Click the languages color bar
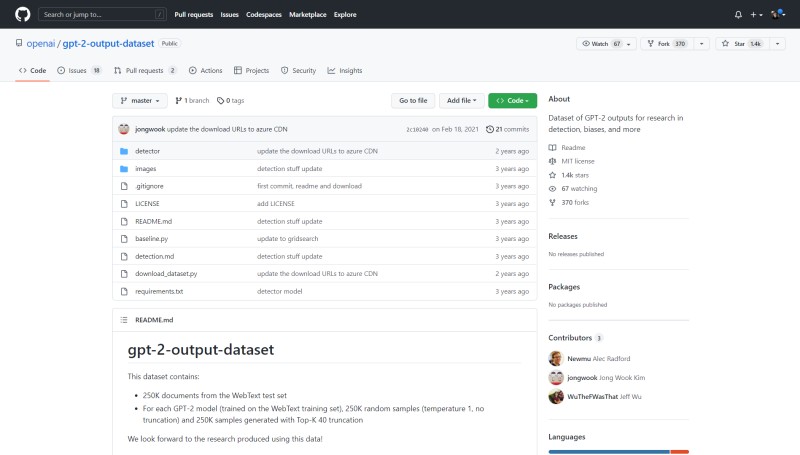Image resolution: width=800 pixels, height=455 pixels. coord(618,452)
